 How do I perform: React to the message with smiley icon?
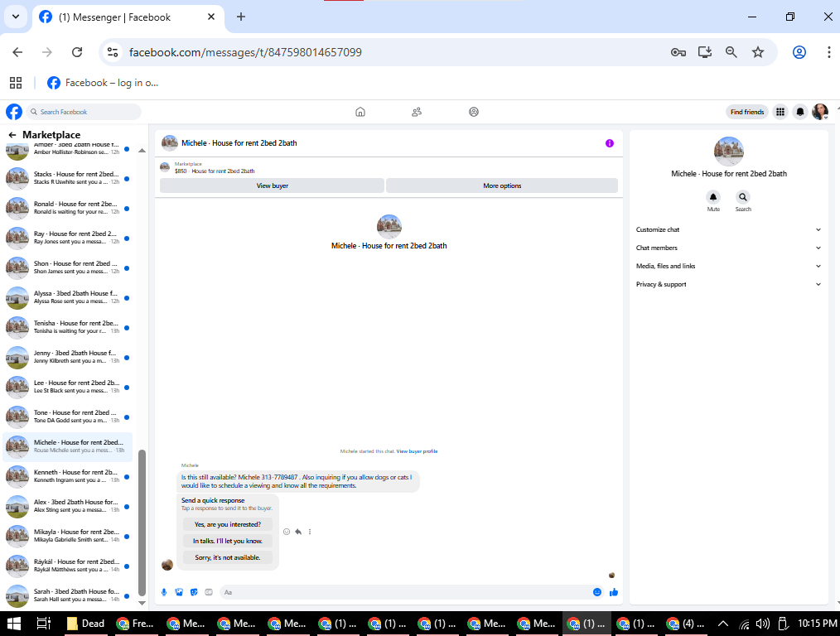click(x=287, y=532)
